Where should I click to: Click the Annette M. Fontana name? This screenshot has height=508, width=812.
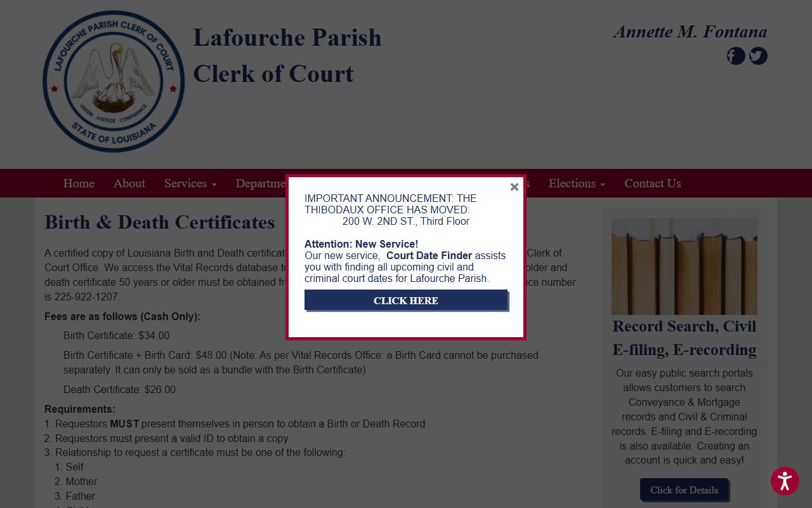click(690, 31)
